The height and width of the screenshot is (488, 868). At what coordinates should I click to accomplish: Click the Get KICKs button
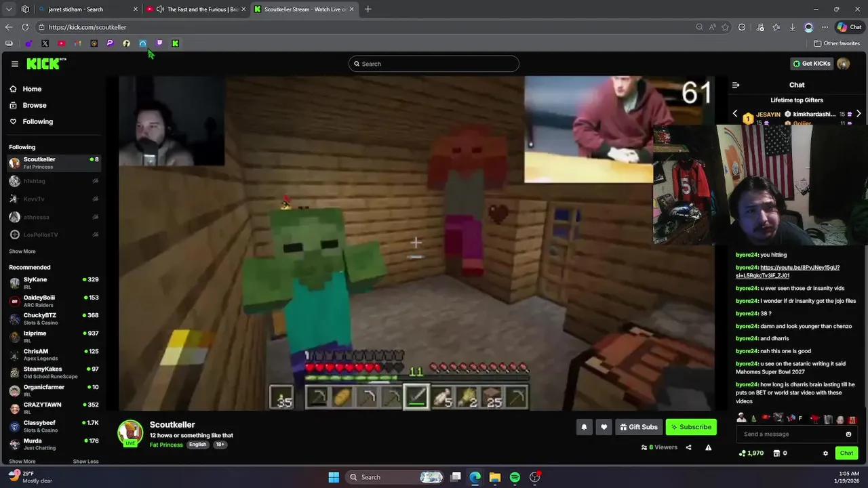tap(812, 64)
